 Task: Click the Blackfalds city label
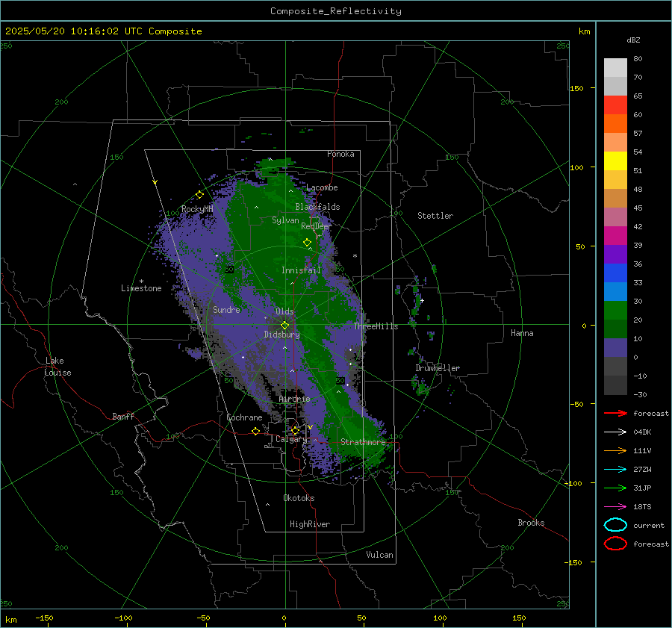click(x=317, y=207)
